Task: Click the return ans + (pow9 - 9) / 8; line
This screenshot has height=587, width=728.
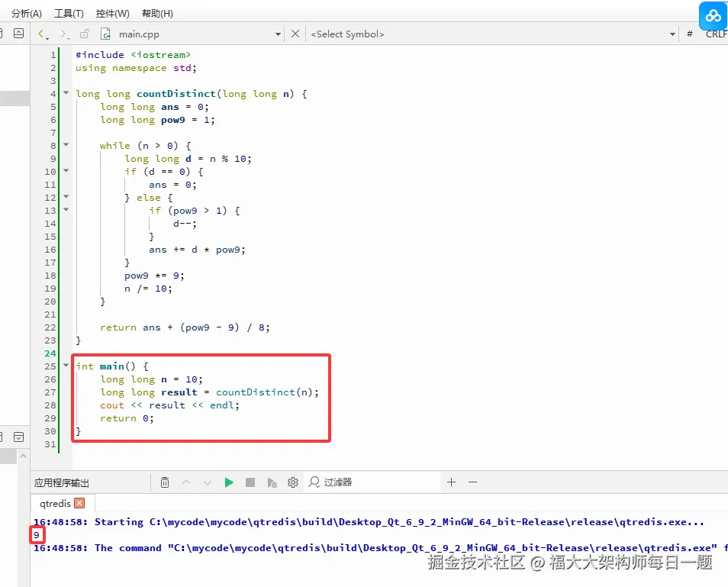Action: 185,327
